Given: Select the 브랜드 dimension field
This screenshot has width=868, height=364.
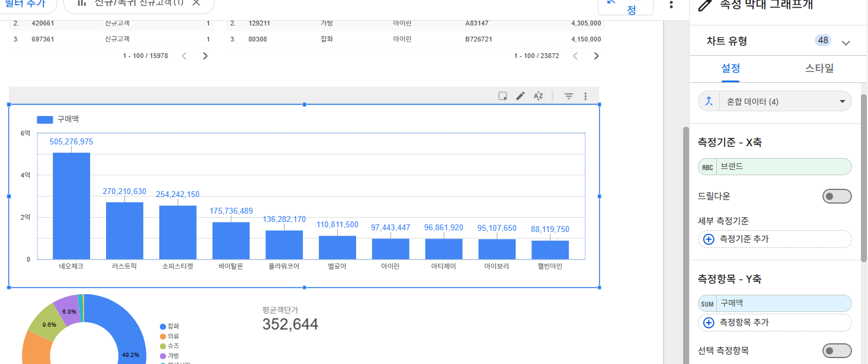Looking at the screenshot, I should (x=775, y=167).
